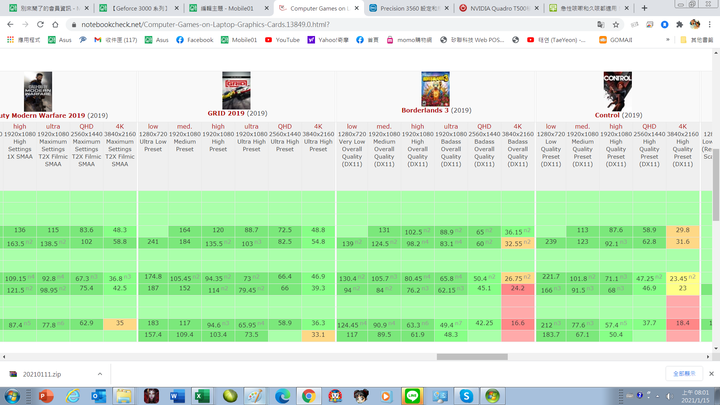Open Excel from the taskbar

(x=202, y=396)
